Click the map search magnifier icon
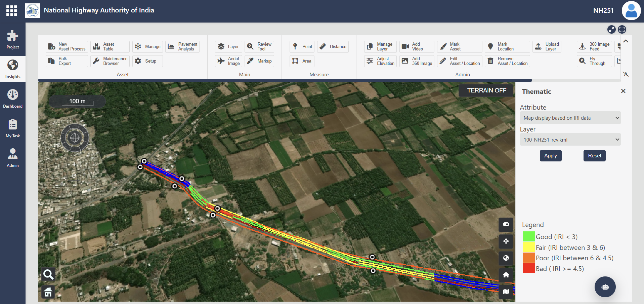 (x=48, y=275)
